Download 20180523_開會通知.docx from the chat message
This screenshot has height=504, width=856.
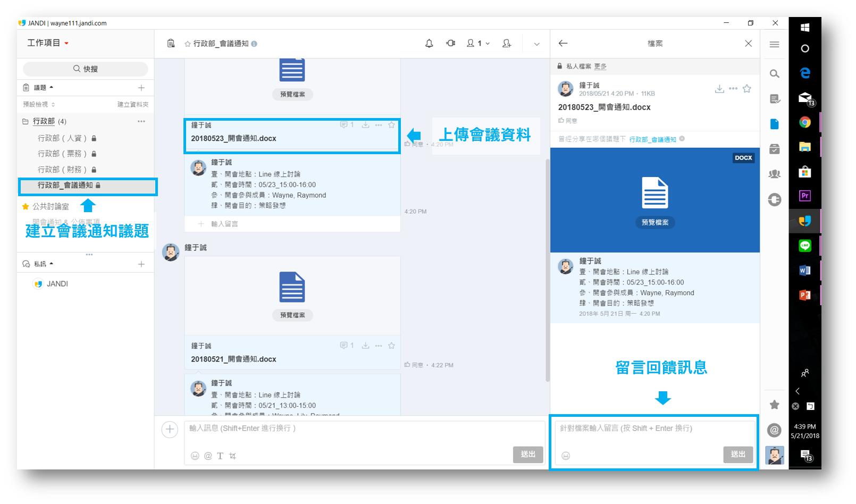[365, 125]
